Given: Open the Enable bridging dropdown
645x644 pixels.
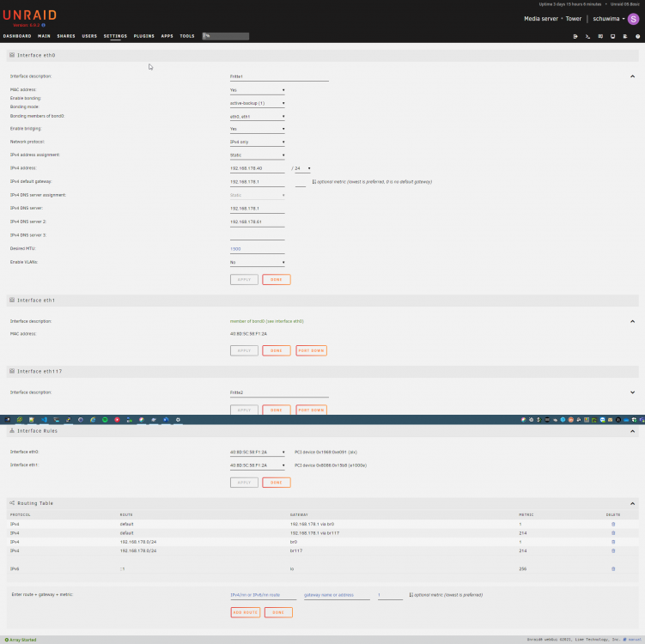Looking at the screenshot, I should click(x=257, y=129).
